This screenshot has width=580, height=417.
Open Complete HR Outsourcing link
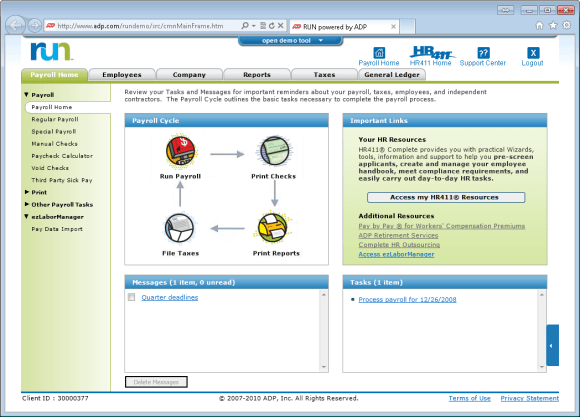point(399,245)
